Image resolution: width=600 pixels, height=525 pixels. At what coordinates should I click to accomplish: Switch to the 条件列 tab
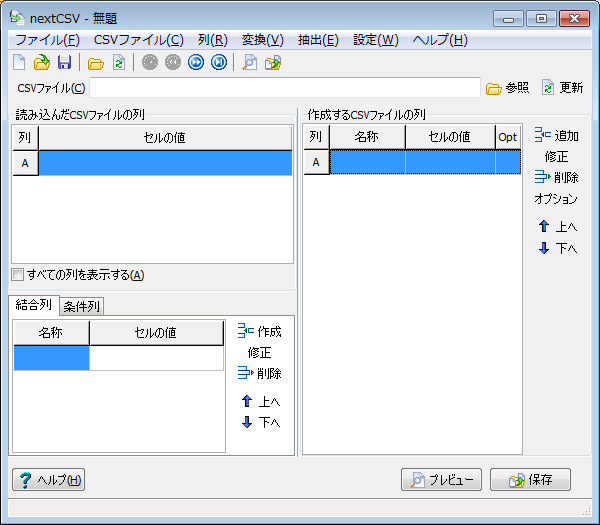[x=81, y=306]
